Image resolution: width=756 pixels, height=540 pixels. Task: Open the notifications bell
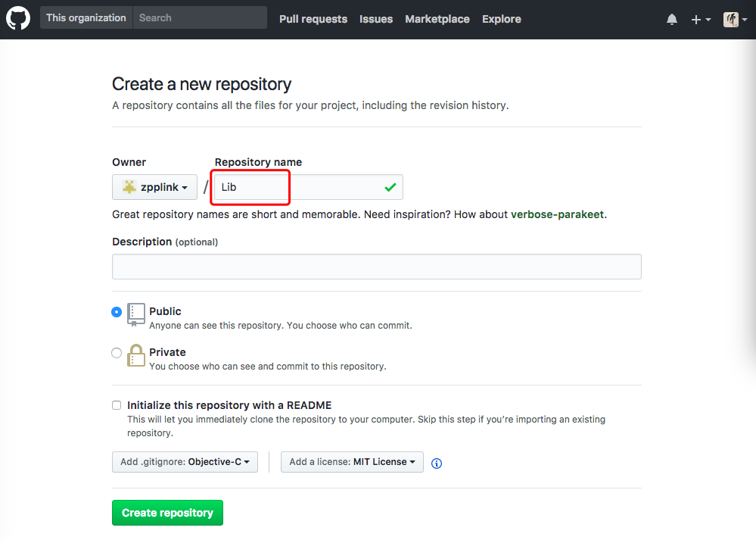click(x=672, y=20)
